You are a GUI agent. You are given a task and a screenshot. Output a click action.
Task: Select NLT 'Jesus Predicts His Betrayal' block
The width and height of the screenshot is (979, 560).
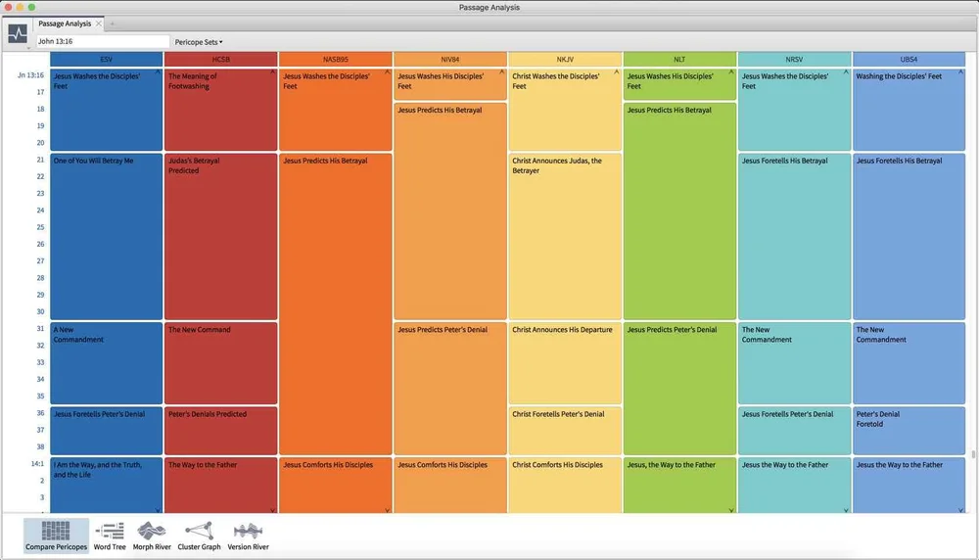pos(679,211)
